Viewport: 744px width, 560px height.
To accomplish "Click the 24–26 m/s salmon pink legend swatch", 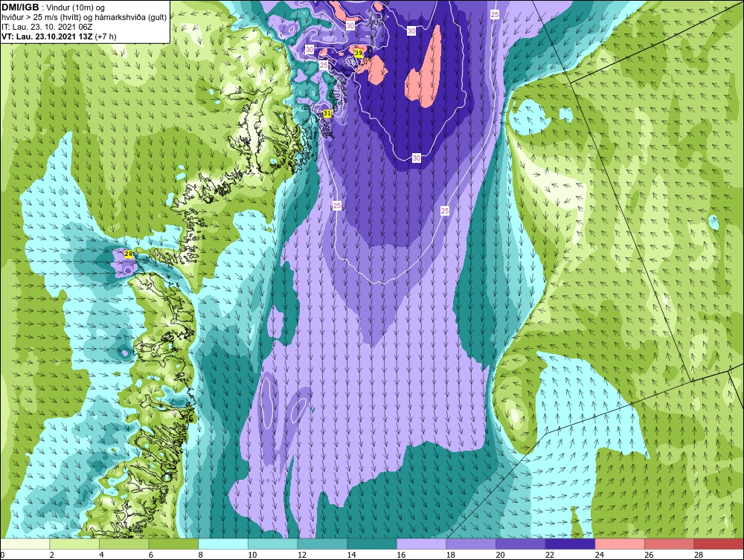I will point(620,544).
